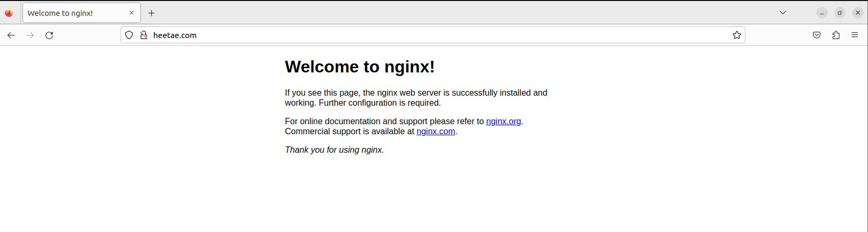Open a new tab with plus button
868x232 pixels.
pos(152,13)
